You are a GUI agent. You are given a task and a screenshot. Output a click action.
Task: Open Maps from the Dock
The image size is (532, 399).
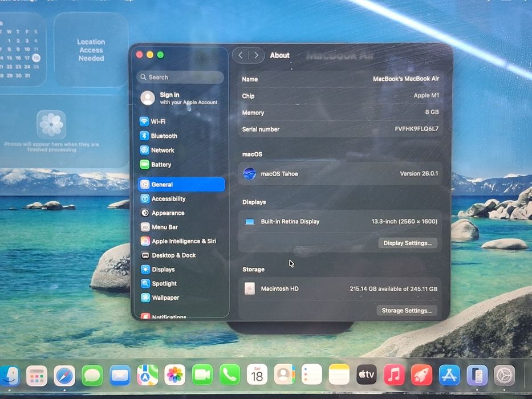tap(147, 375)
